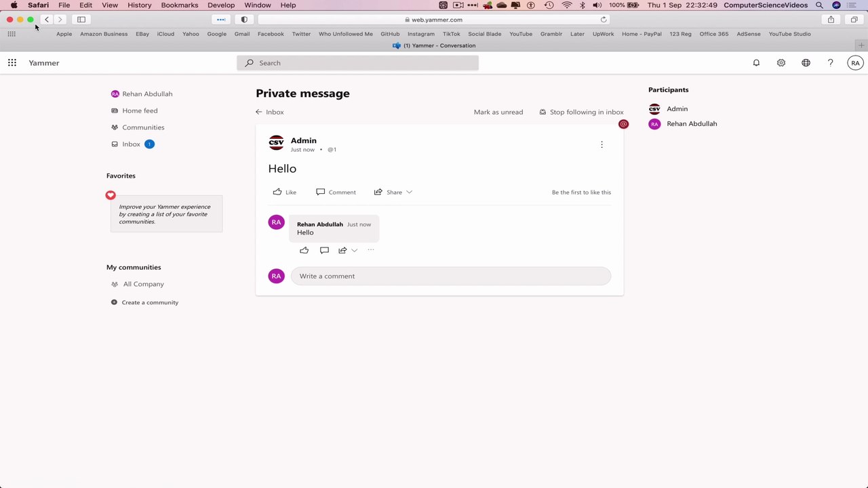868x488 pixels.
Task: Open Communities in the sidebar
Action: click(x=138, y=127)
